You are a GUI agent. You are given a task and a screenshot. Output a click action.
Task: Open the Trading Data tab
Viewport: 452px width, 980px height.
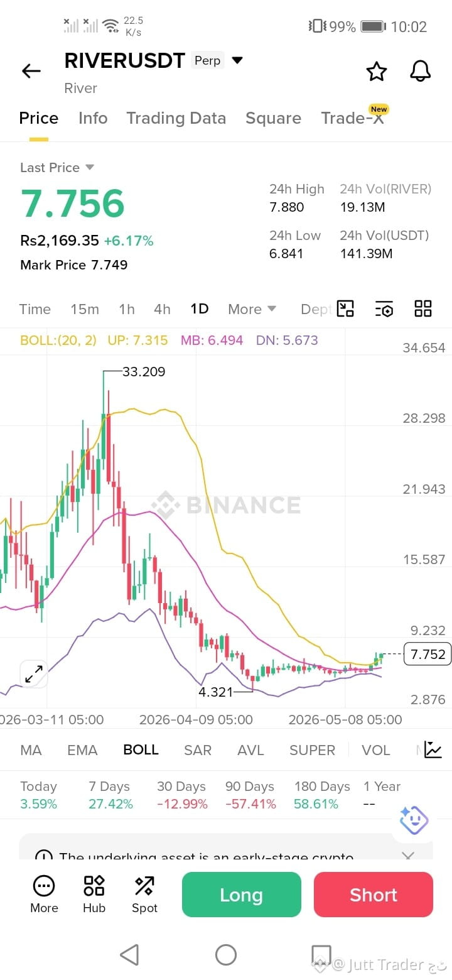click(176, 118)
